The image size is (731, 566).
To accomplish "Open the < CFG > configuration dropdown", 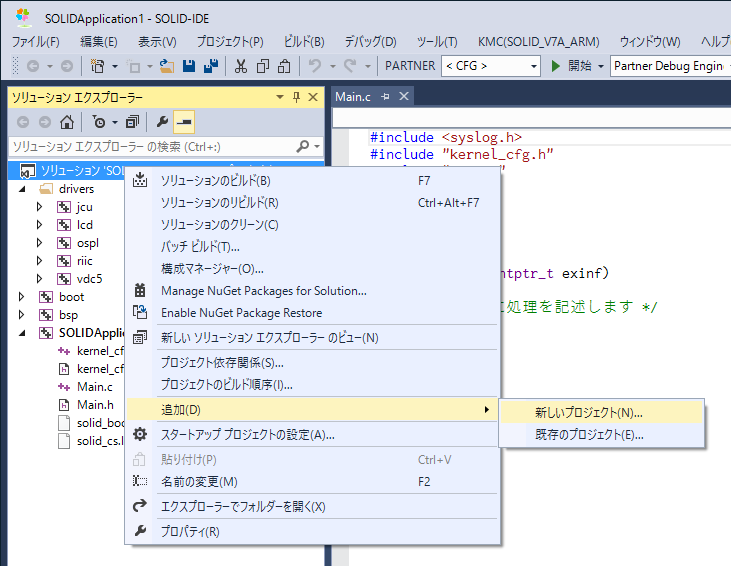I will pyautogui.click(x=490, y=66).
